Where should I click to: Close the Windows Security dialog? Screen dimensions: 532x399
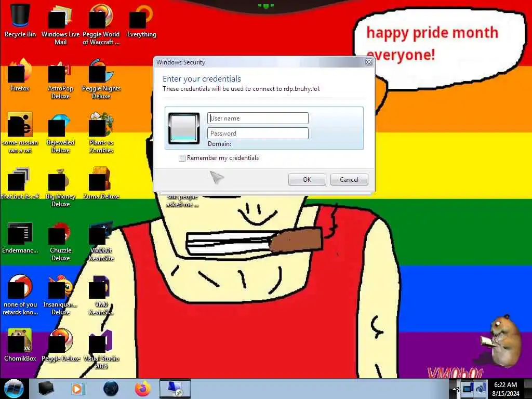pos(369,62)
